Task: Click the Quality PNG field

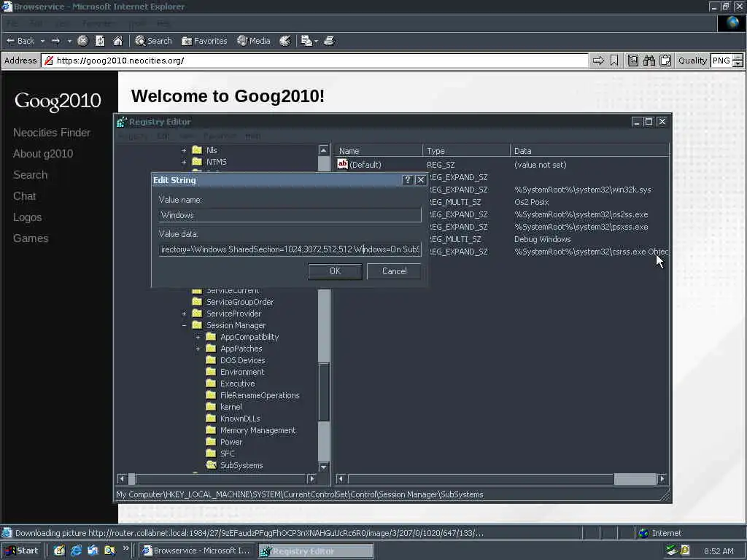Action: coord(721,61)
